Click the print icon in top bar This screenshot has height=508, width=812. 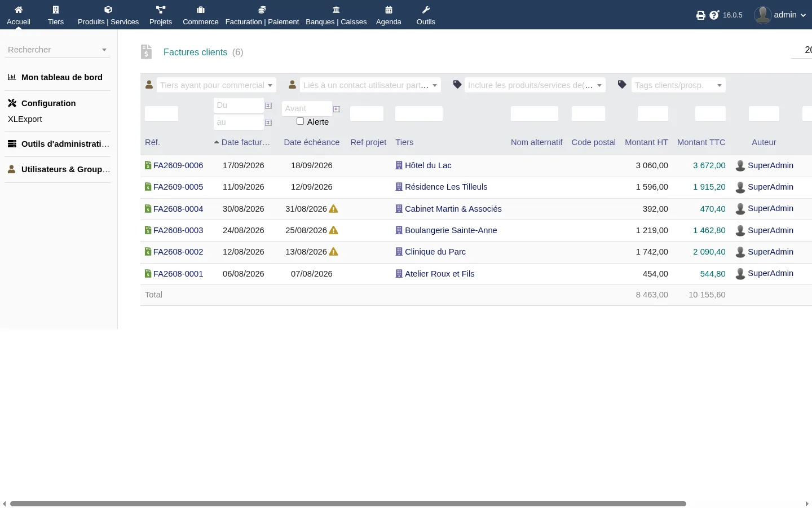[x=701, y=15]
